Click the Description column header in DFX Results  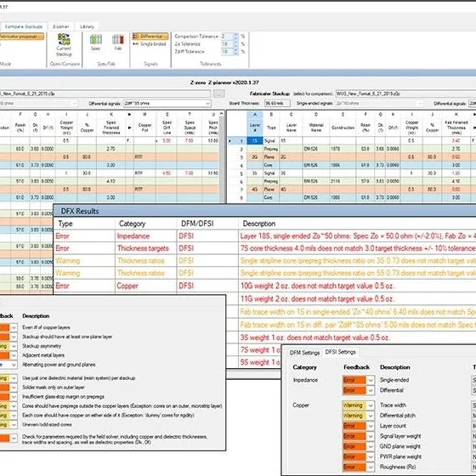[x=357, y=224]
